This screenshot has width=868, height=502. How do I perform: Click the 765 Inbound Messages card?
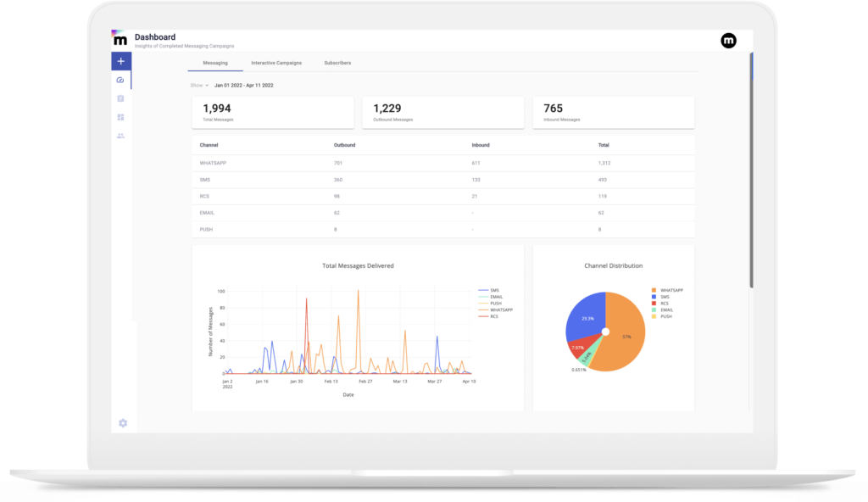point(614,113)
